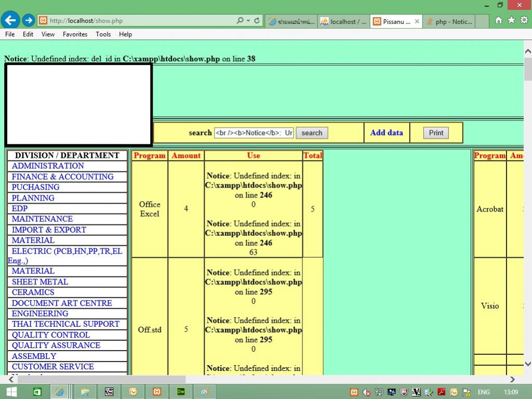Open the ELECTRIC (PCB,HN,PP,TR,EL Eng.,) link

[65, 256]
